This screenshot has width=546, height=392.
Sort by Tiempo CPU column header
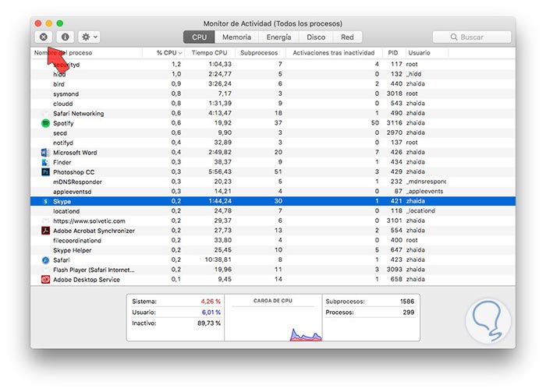pyautogui.click(x=209, y=53)
